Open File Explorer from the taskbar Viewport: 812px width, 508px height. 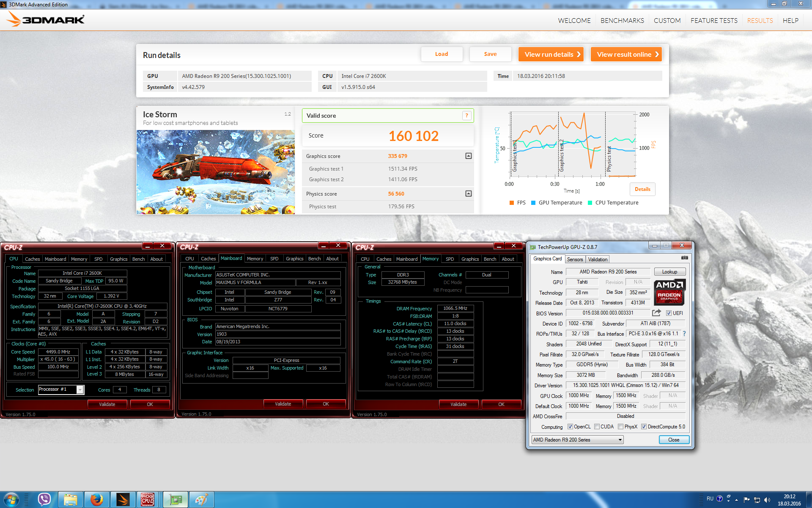[70, 500]
